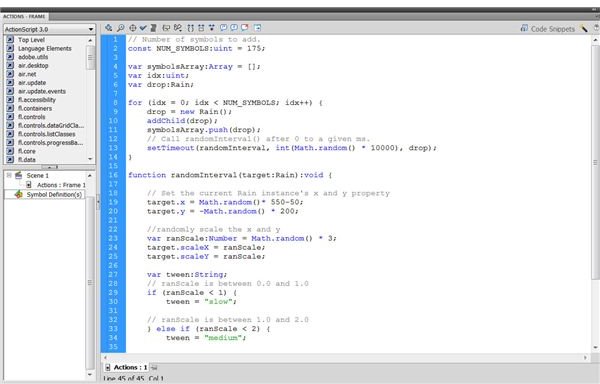Collapse the Scene 1 tree node
This screenshot has height=384, width=600.
[x=9, y=176]
